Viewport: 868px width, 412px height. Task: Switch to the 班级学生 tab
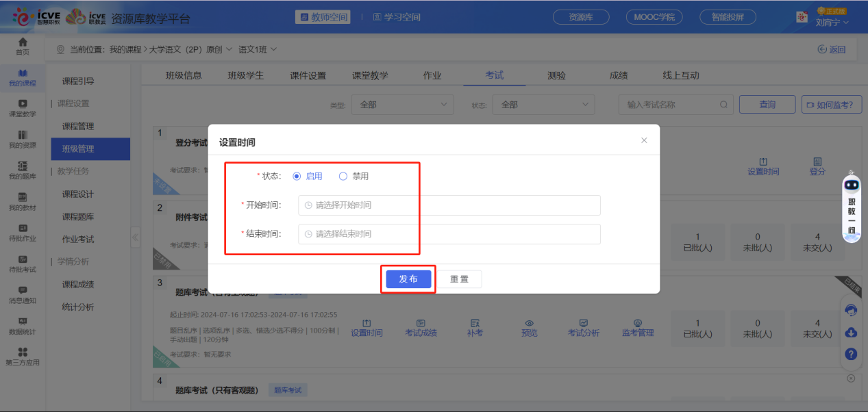coord(245,75)
